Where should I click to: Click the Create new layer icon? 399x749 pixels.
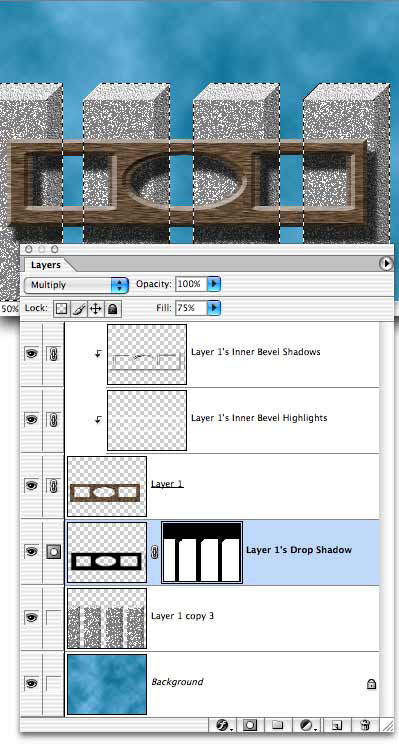(337, 726)
